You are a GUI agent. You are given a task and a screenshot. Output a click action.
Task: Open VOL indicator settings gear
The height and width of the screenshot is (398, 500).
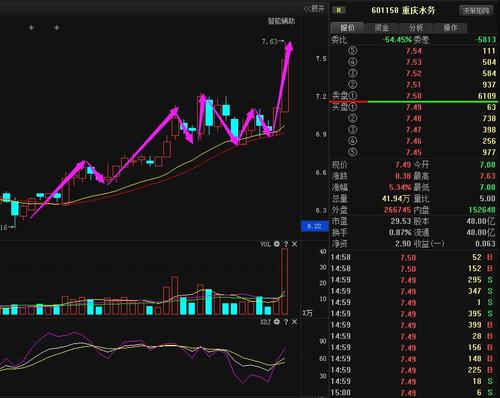click(277, 244)
